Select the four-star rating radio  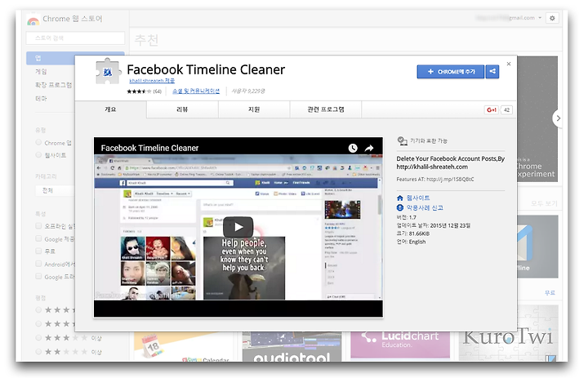click(38, 323)
